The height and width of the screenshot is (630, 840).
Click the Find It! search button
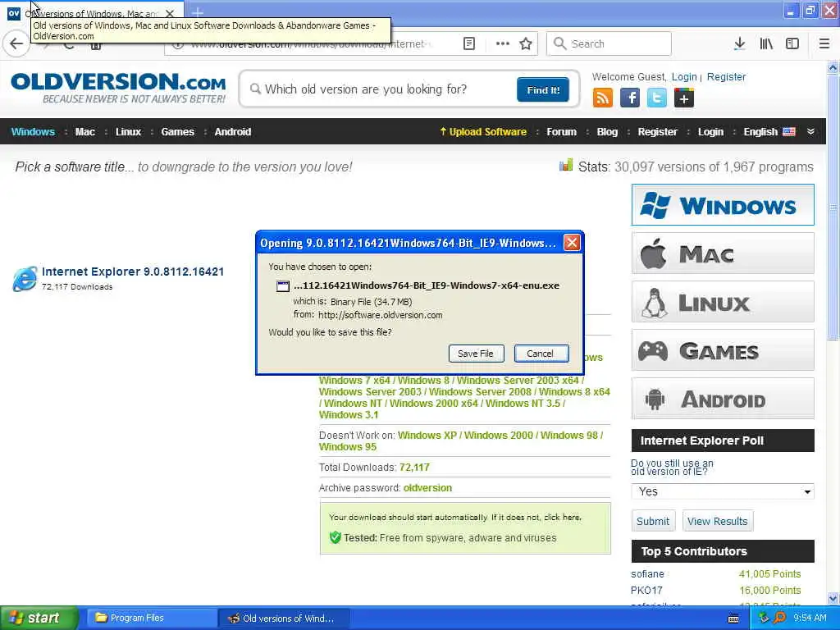[543, 89]
